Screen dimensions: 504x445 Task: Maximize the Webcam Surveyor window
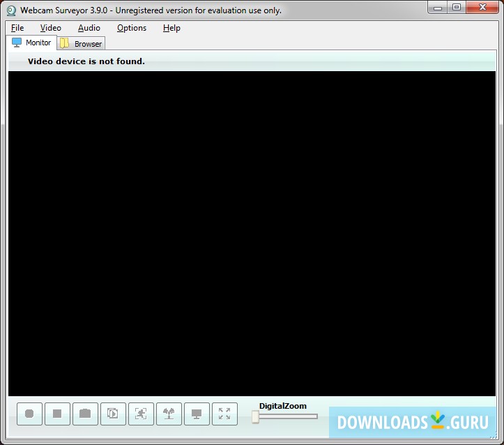[x=457, y=8]
